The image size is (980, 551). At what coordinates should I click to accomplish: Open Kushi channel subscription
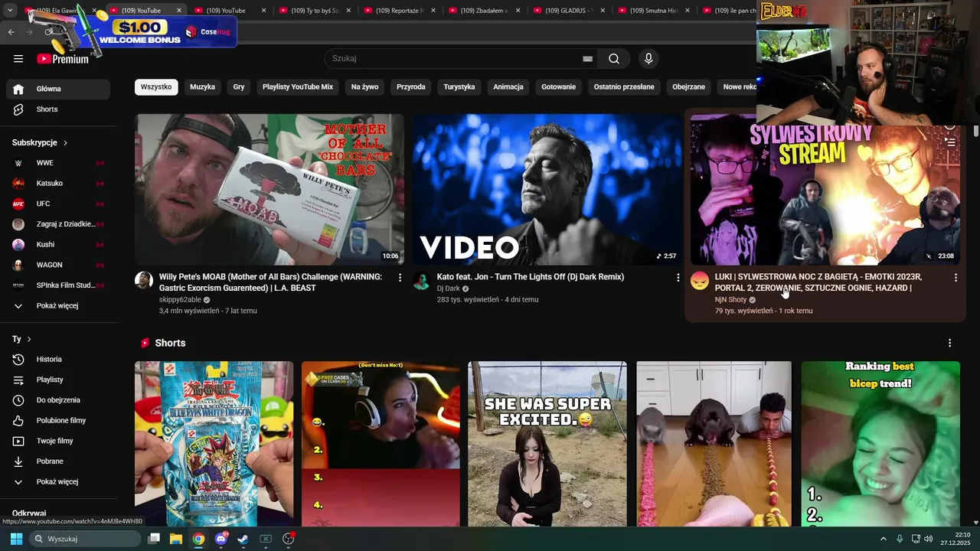pyautogui.click(x=58, y=244)
